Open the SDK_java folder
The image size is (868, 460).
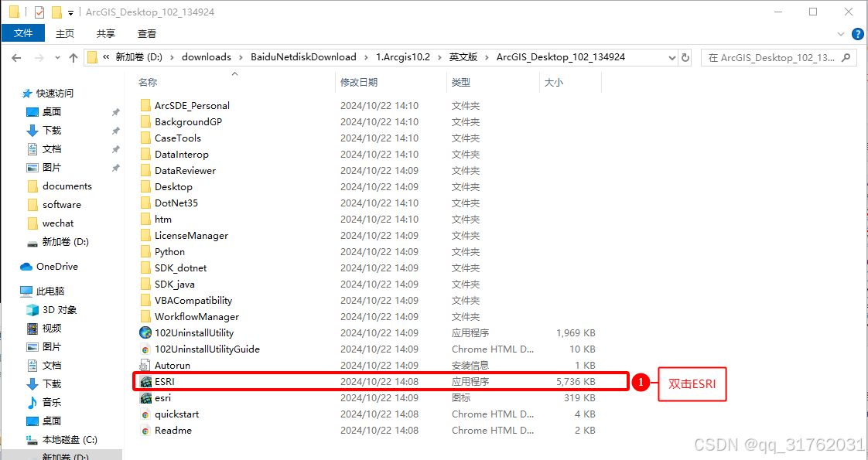[x=174, y=285]
